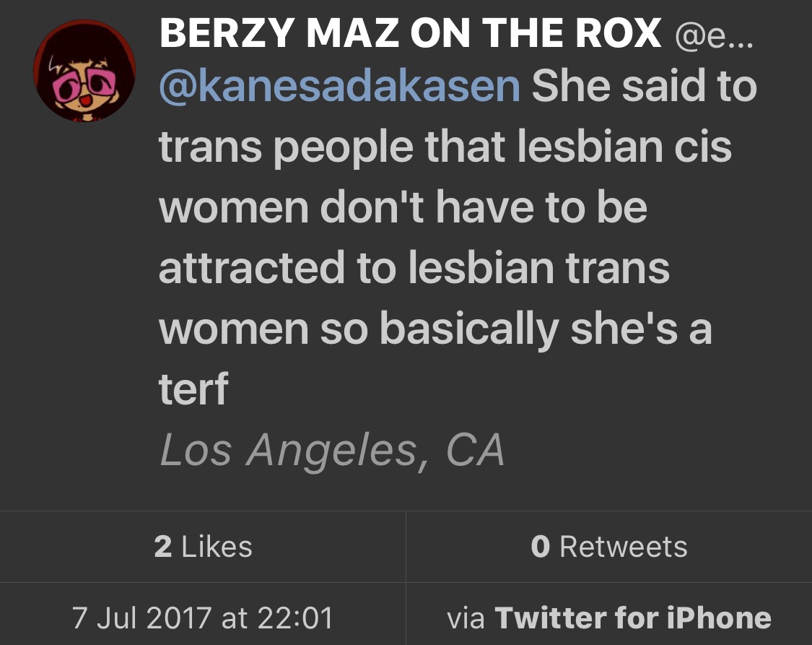
Task: Select the Los Angeles, CA location tag
Action: pos(331,450)
